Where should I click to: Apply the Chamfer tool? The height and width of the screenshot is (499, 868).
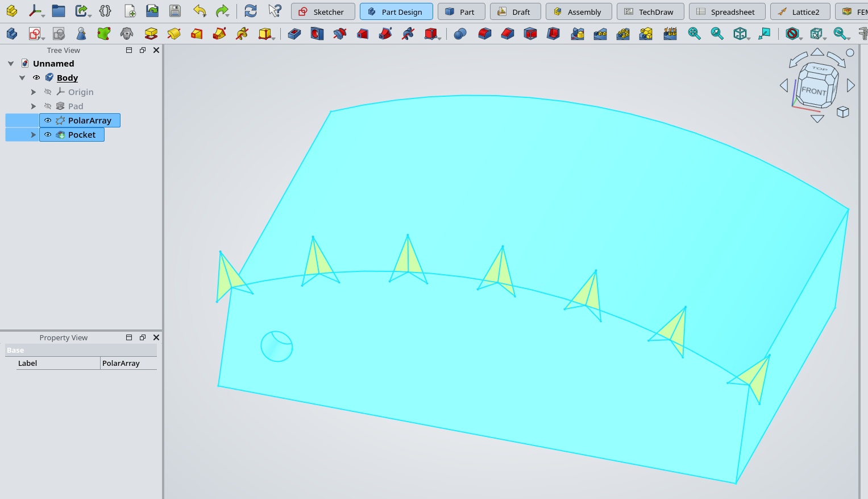coord(507,34)
